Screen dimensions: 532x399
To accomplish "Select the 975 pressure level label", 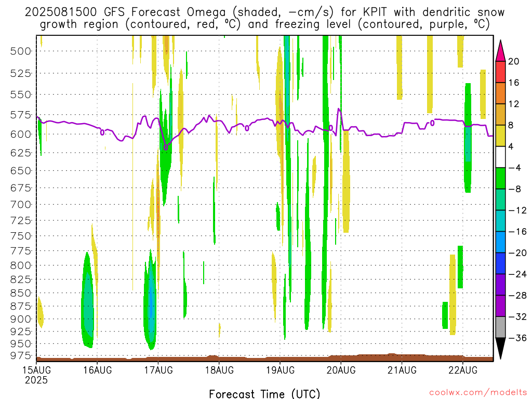I will pyautogui.click(x=20, y=355).
